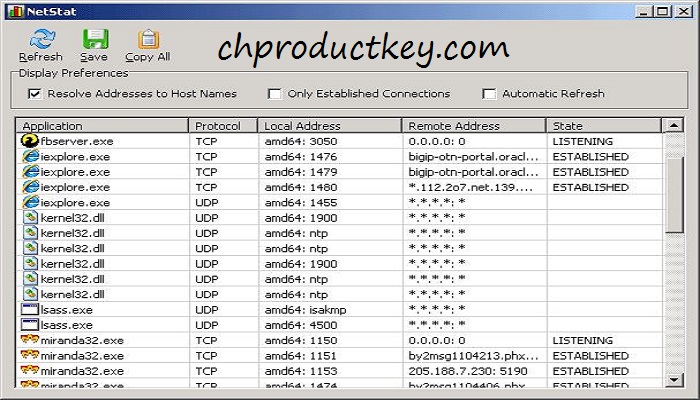The height and width of the screenshot is (400, 700).
Task: Click the TCP protocol cell in fbserver.exe row
Action: [x=206, y=141]
